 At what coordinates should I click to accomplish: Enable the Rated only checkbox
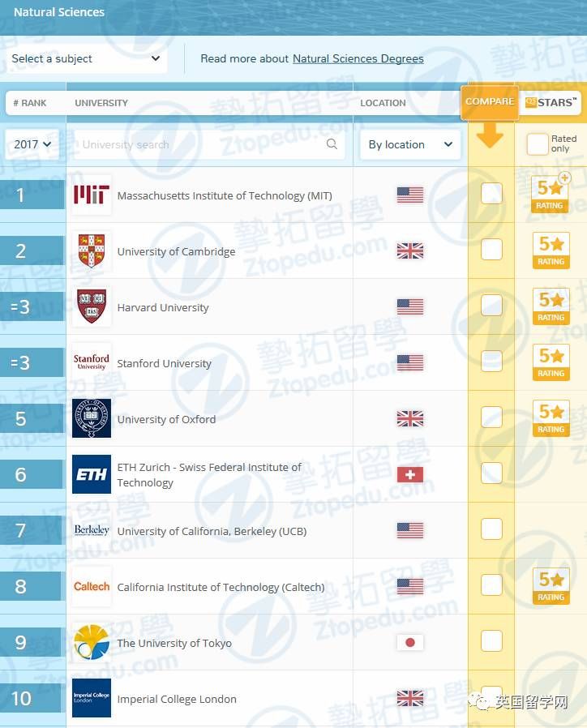point(537,144)
